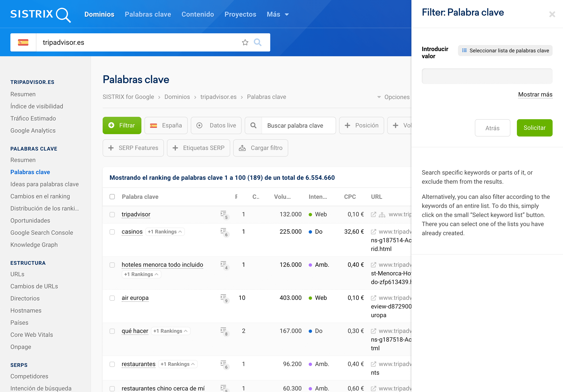Check the air europa row checkbox

tap(112, 298)
